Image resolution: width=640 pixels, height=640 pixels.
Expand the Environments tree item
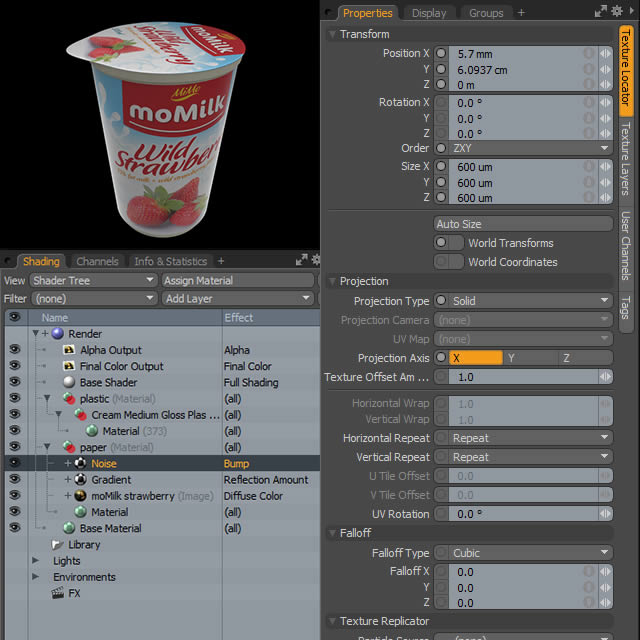36,577
